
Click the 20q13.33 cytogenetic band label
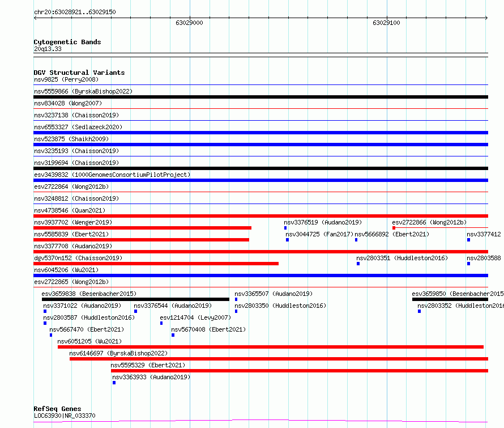(48, 49)
